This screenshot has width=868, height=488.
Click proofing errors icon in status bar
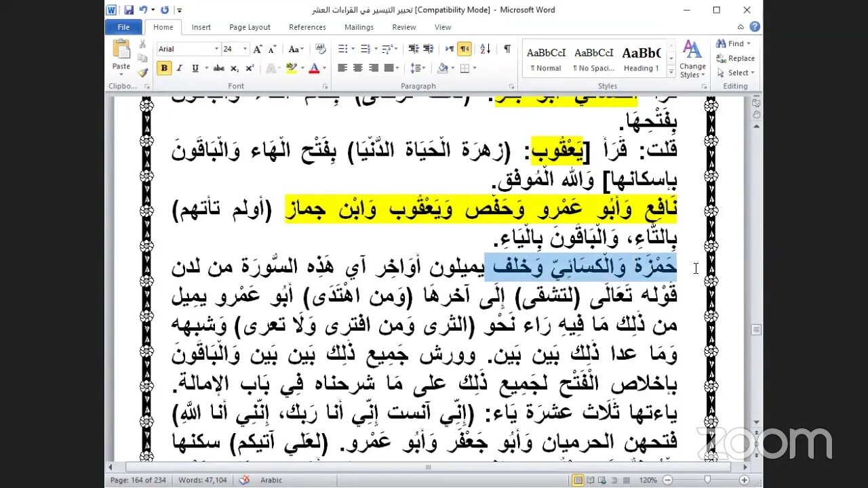click(245, 480)
